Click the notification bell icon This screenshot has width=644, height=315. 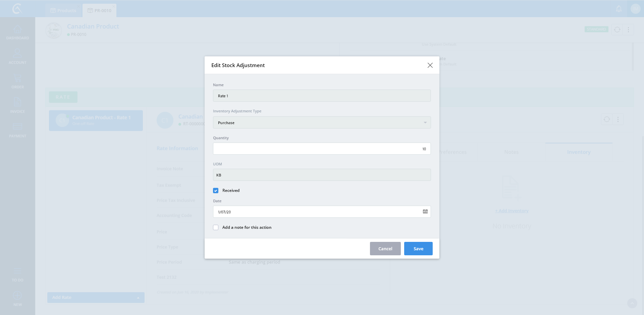pyautogui.click(x=619, y=9)
